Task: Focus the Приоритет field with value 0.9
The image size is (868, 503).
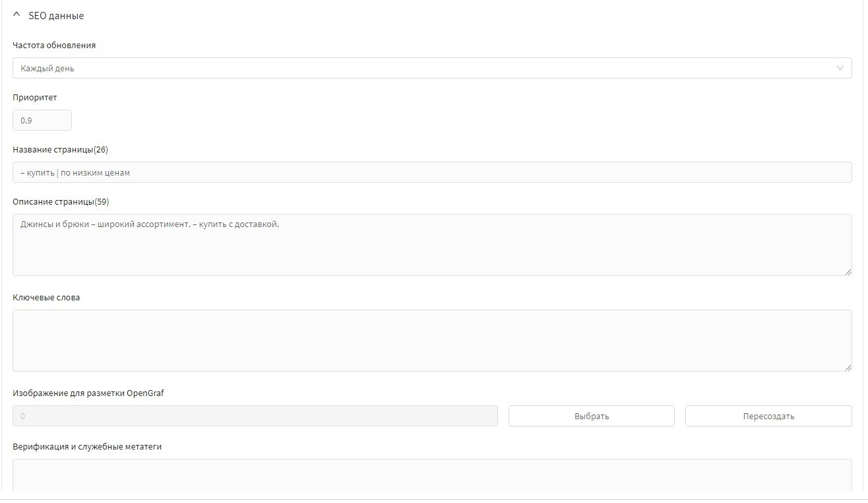Action: [x=42, y=120]
